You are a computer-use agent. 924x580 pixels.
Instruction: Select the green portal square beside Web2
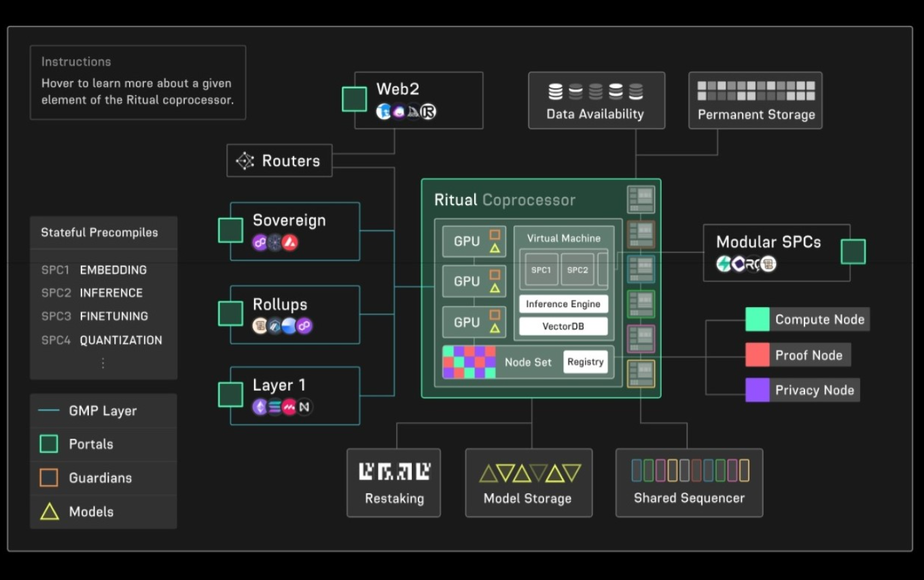(354, 99)
